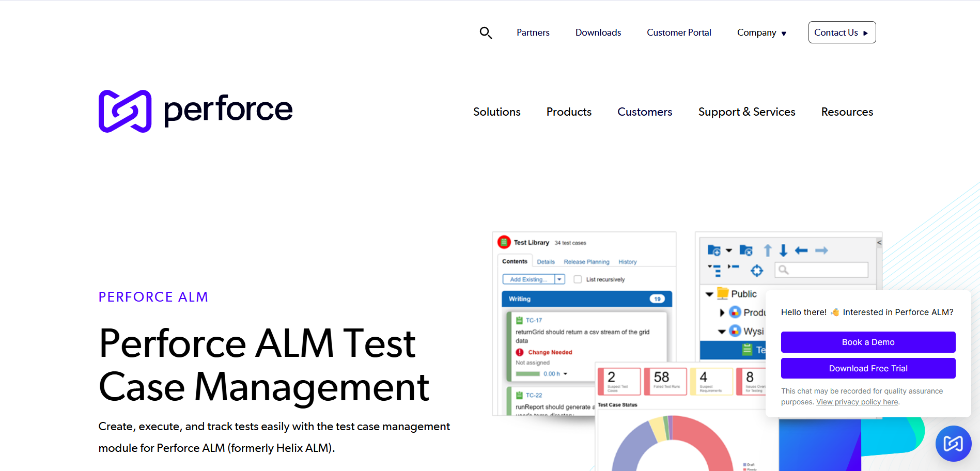The width and height of the screenshot is (980, 471).
Task: Click the green TC-17 progress bar
Action: [527, 374]
